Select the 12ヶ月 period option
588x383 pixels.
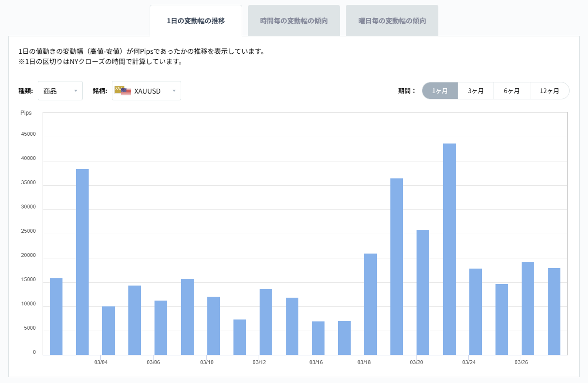click(x=549, y=90)
